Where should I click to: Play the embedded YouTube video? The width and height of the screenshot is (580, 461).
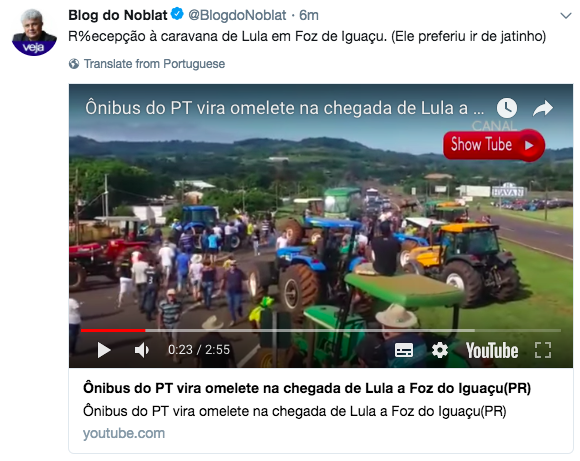pyautogui.click(x=104, y=350)
